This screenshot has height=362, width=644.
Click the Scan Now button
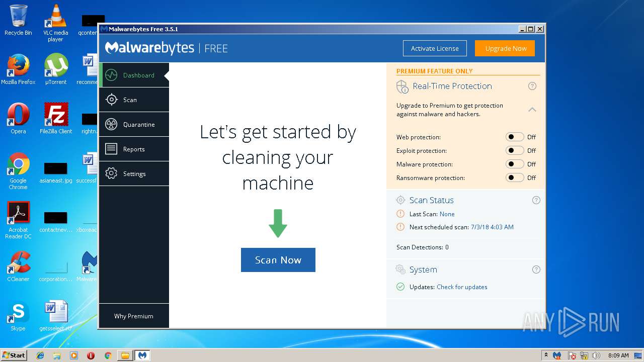(278, 260)
